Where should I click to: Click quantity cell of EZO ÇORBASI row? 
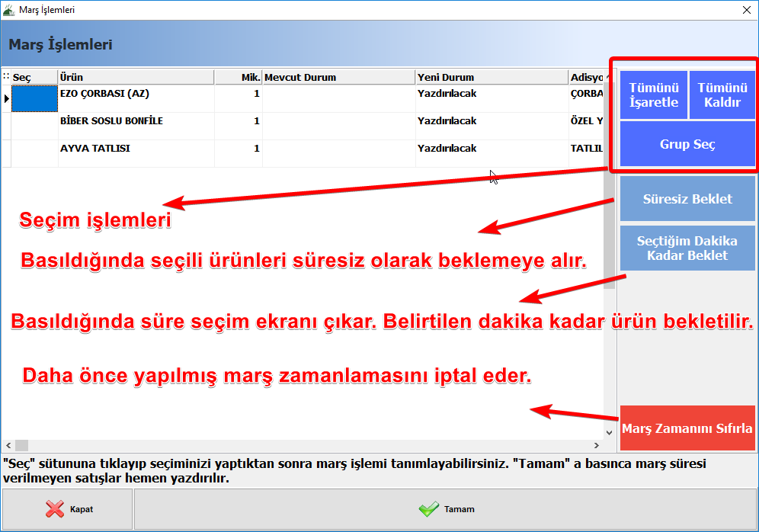(239, 99)
